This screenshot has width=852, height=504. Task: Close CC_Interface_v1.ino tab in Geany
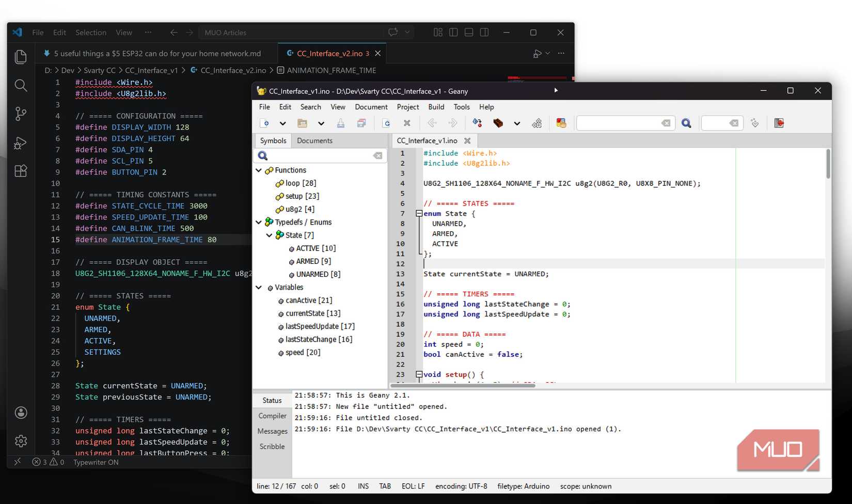(x=467, y=140)
